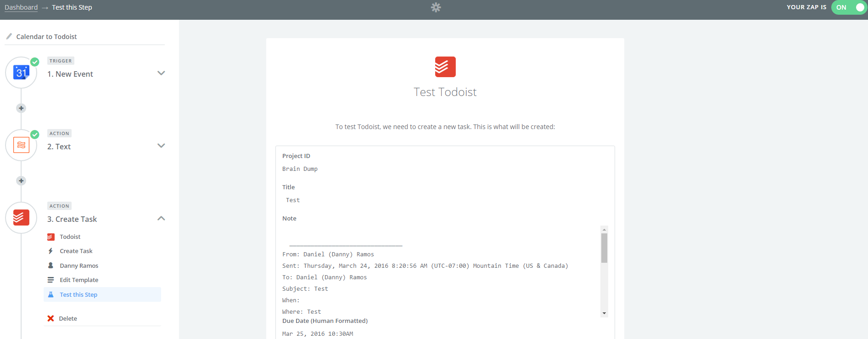Click the due date Mar 25, 2016 10:30AM
The height and width of the screenshot is (339, 868).
tap(318, 334)
